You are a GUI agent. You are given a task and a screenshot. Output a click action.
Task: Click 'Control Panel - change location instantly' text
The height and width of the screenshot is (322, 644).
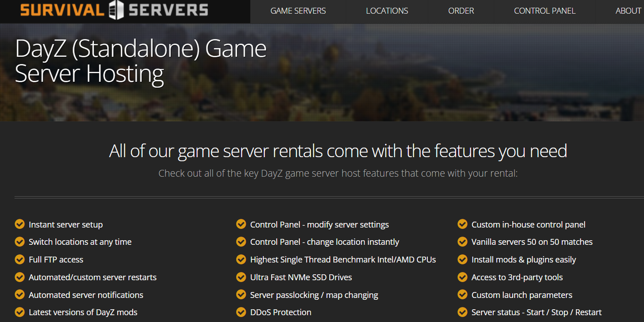[325, 242]
